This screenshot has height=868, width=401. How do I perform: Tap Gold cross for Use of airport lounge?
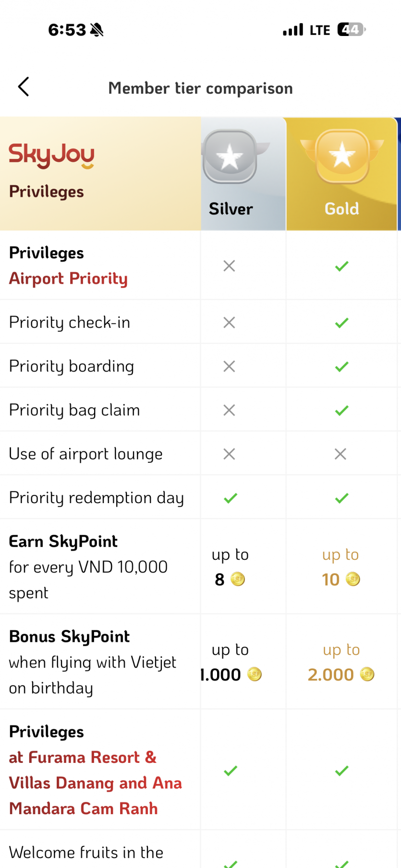click(340, 454)
